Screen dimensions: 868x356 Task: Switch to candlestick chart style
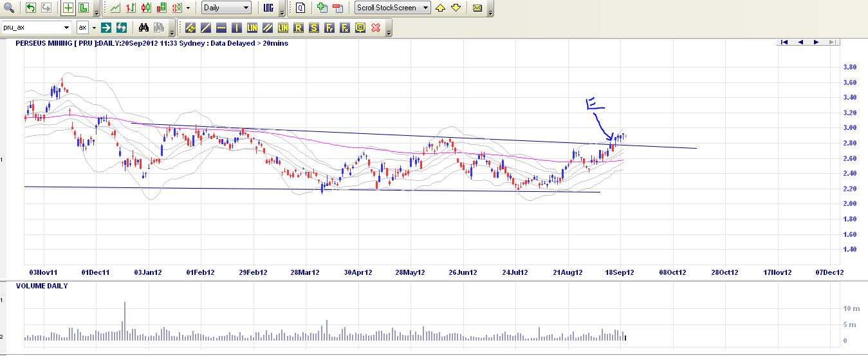pyautogui.click(x=146, y=8)
